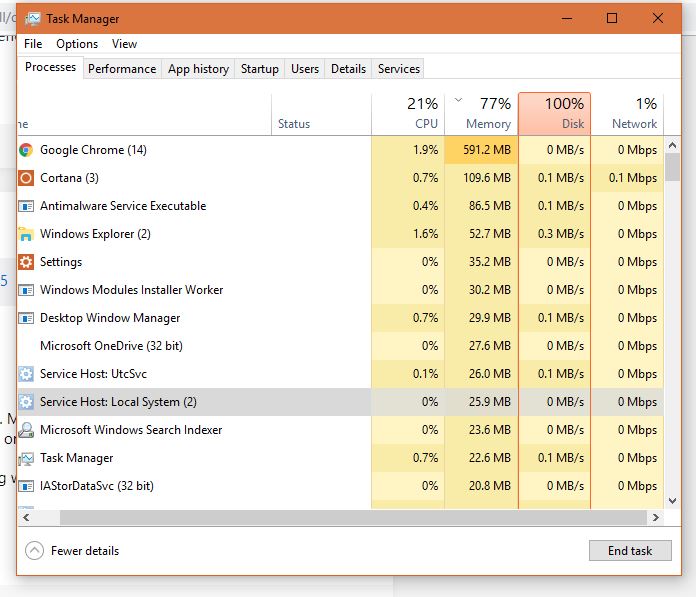
Task: Open the Options menu
Action: pyautogui.click(x=77, y=43)
